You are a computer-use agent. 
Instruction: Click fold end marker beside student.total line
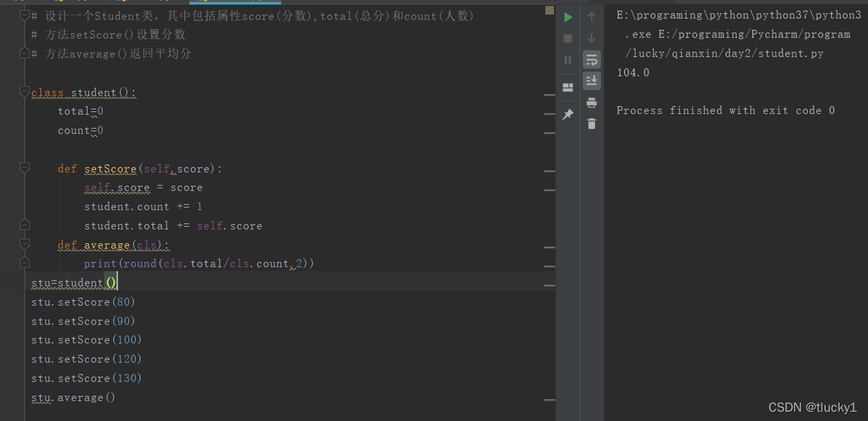click(x=25, y=225)
